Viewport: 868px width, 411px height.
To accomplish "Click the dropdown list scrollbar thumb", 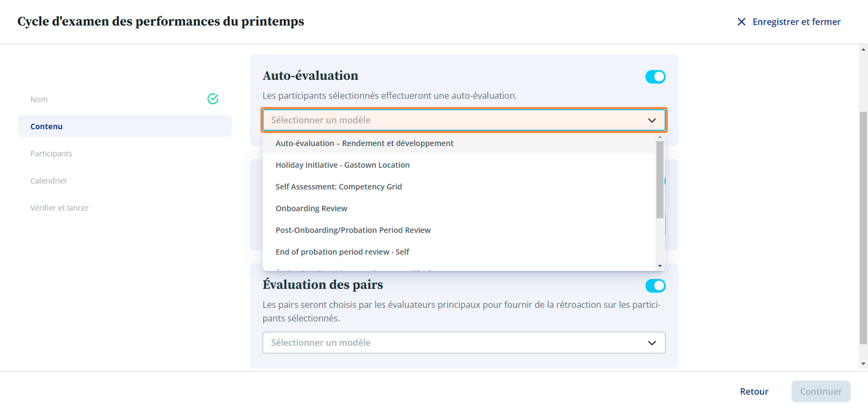I will point(660,180).
